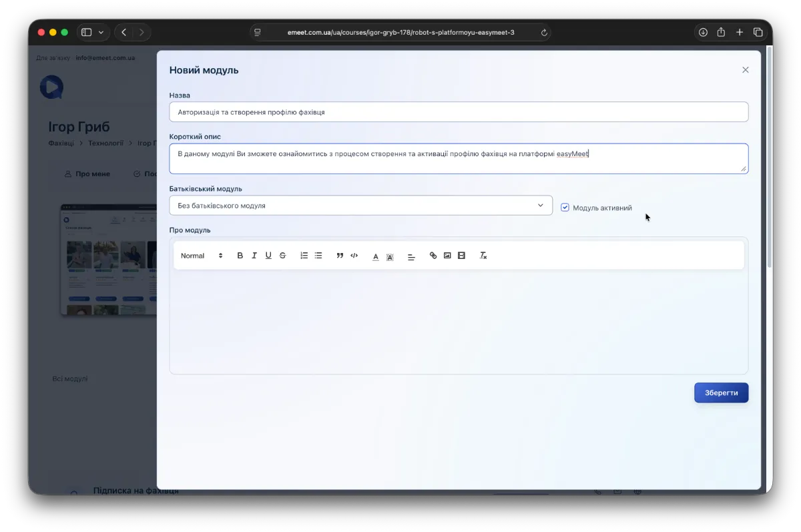The width and height of the screenshot is (801, 532).
Task: Clear text formatting in the editor
Action: click(483, 256)
